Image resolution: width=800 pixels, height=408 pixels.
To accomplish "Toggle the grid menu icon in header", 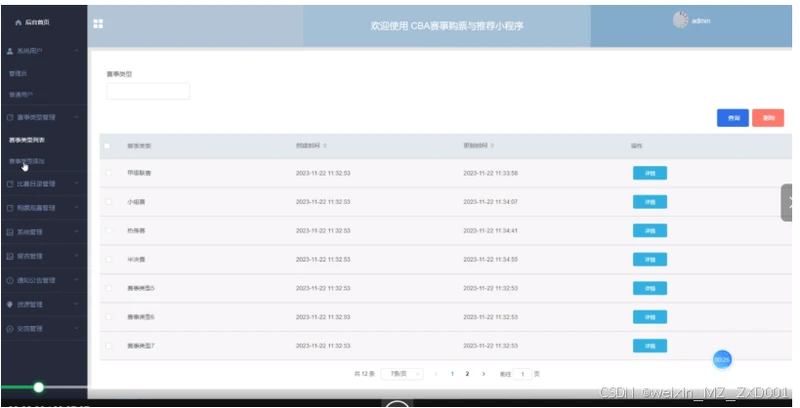I will [x=98, y=23].
